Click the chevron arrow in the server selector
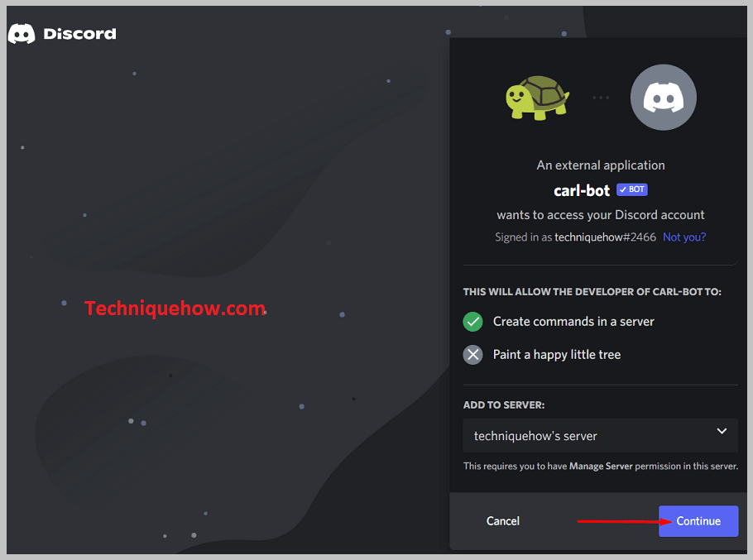The height and width of the screenshot is (560, 753). point(722,431)
